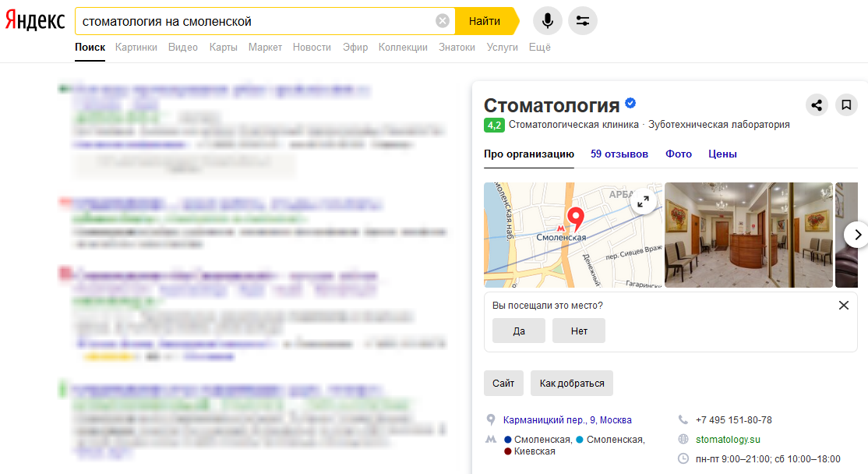
Task: Click the blue verified badge
Action: click(630, 102)
